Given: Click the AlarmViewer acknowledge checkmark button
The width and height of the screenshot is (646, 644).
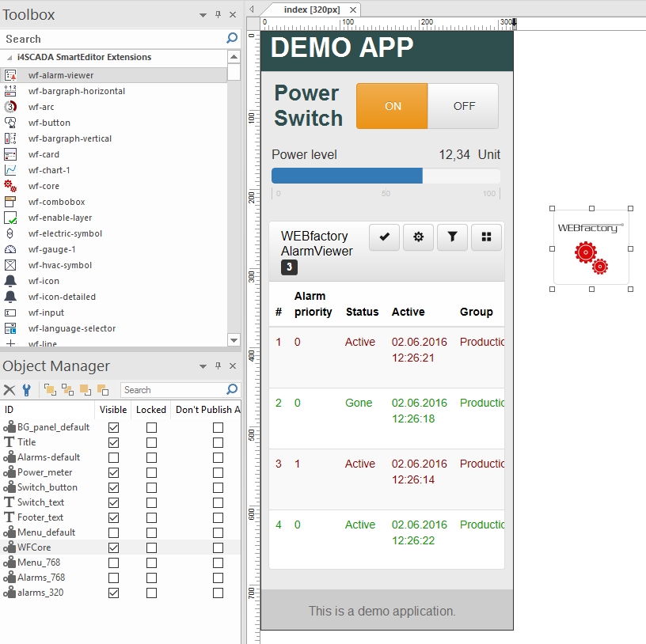Looking at the screenshot, I should 385,237.
